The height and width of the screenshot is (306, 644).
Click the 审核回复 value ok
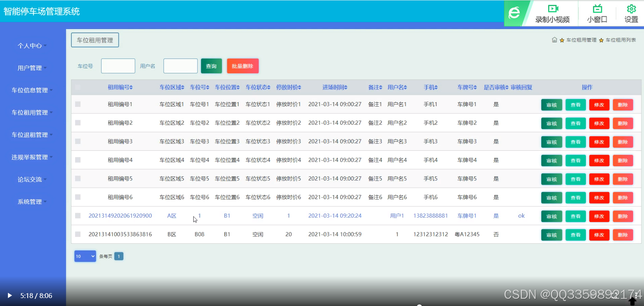[521, 216]
